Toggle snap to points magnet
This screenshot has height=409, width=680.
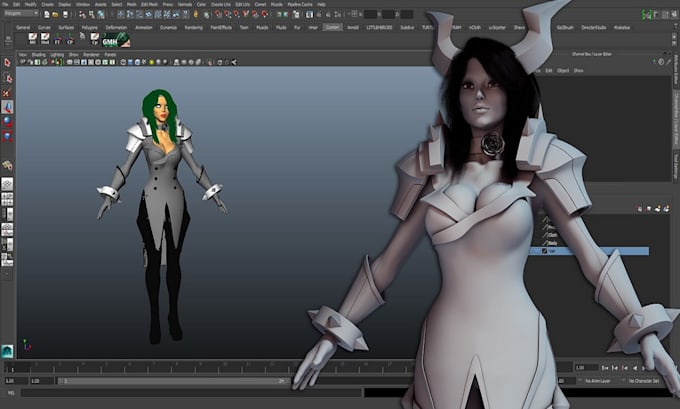[236, 14]
